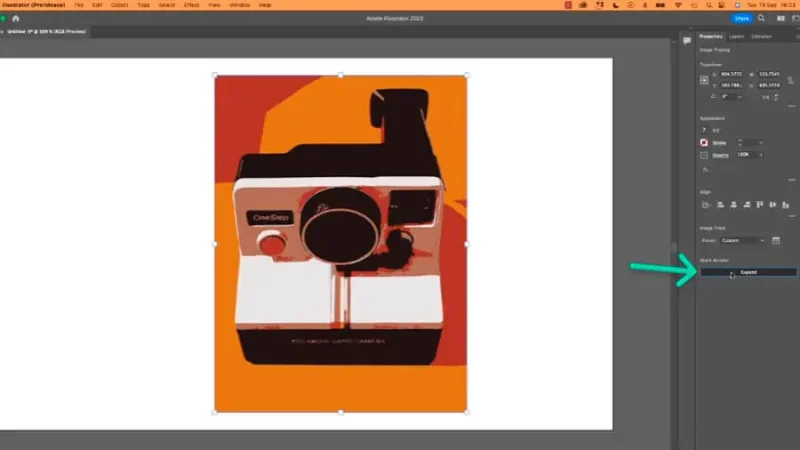This screenshot has width=800, height=450.
Task: Open the Edit menu
Action: pos(97,5)
